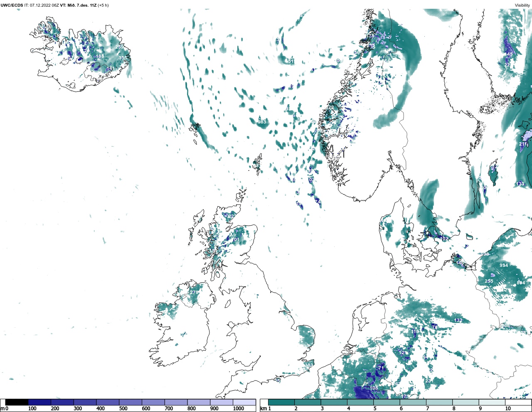
Task: Click the black 0–100 m legend swatch
Action: pos(17,402)
